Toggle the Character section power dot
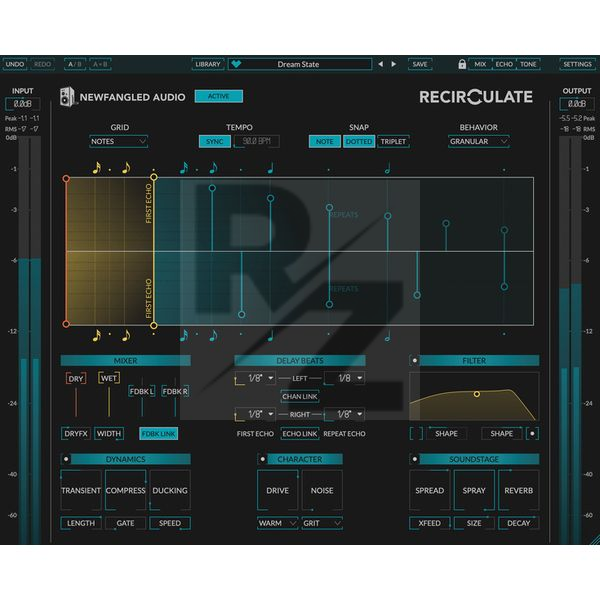This screenshot has height=600, width=600. click(x=262, y=459)
